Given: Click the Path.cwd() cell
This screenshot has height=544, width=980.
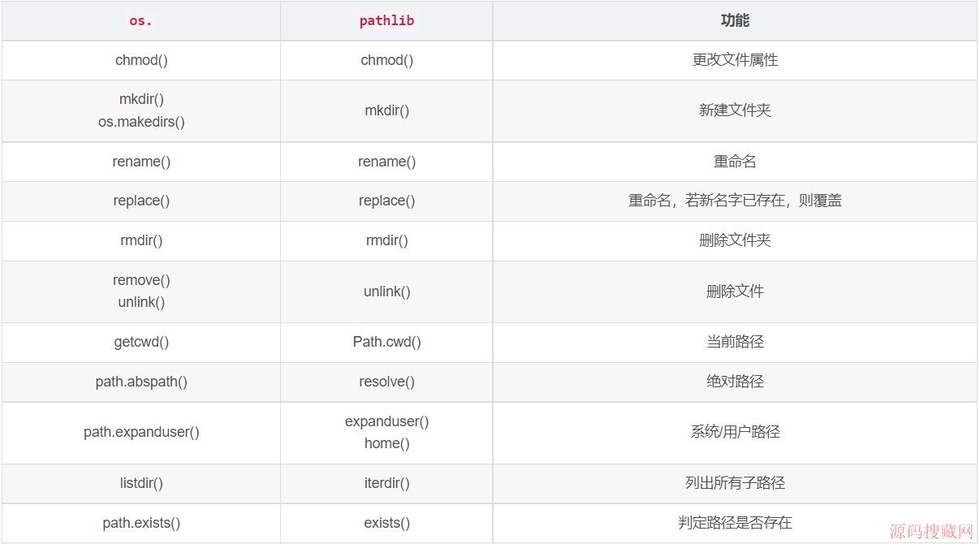Looking at the screenshot, I should (386, 342).
